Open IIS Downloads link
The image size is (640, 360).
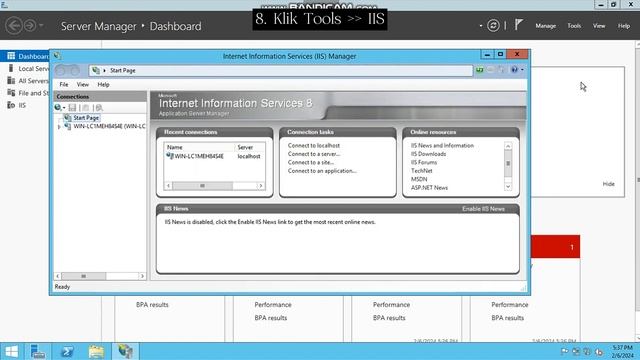pos(428,154)
